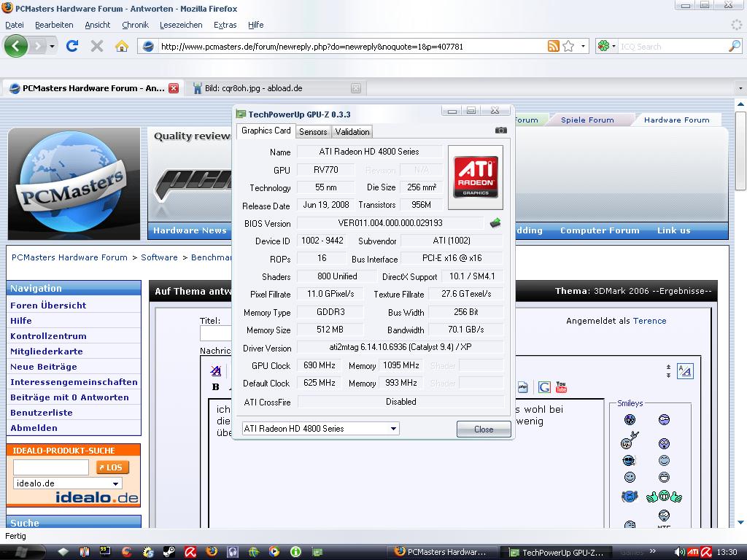Click Computer Forum in the blue navbar
Image resolution: width=747 pixels, height=560 pixels.
[600, 230]
